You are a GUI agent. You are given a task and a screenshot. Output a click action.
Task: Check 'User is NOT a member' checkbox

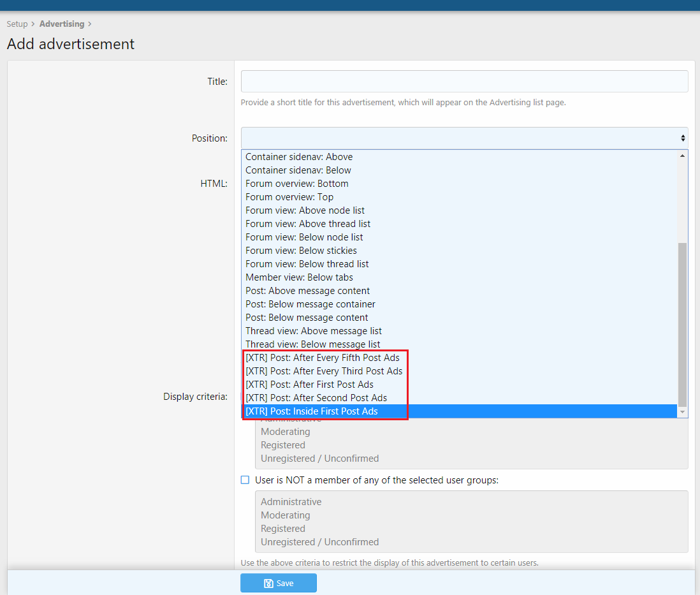(x=245, y=480)
